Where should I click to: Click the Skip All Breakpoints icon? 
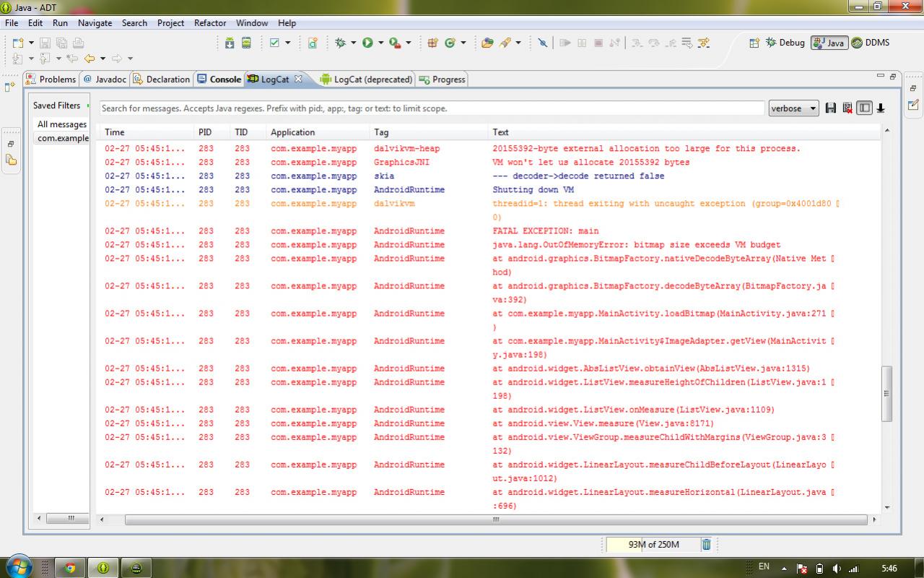[x=542, y=43]
